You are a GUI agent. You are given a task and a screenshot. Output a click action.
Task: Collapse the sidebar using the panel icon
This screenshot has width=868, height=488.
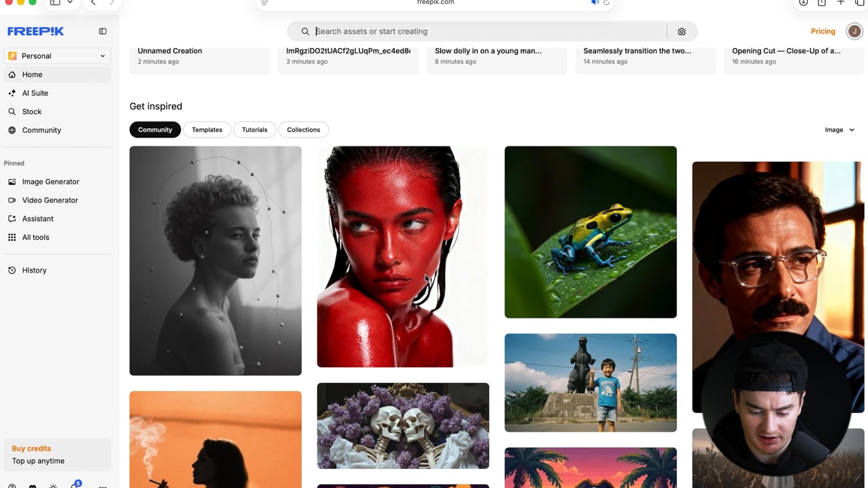(x=102, y=31)
